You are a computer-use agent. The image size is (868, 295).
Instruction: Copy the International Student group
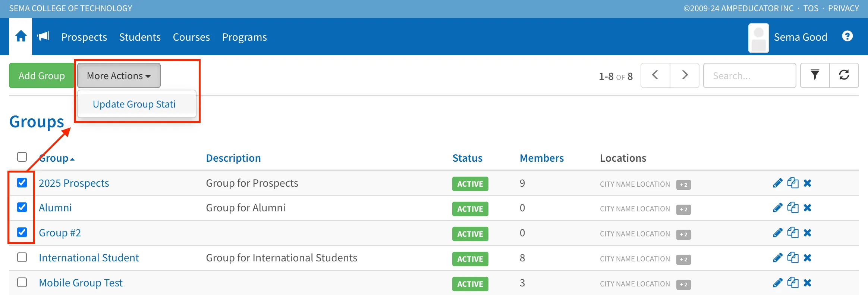(x=793, y=258)
